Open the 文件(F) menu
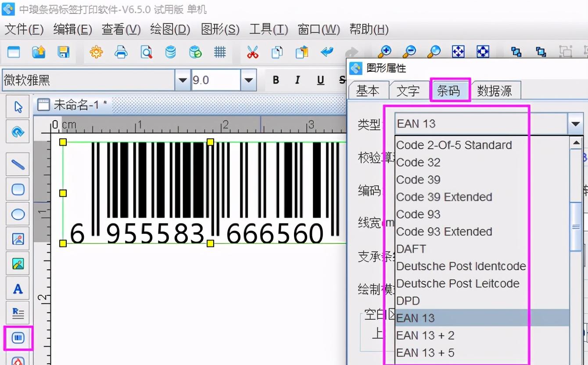 (x=24, y=29)
